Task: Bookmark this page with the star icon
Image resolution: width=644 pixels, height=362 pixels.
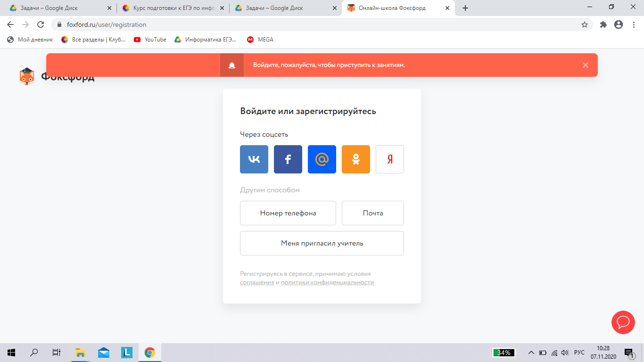Action: (585, 25)
